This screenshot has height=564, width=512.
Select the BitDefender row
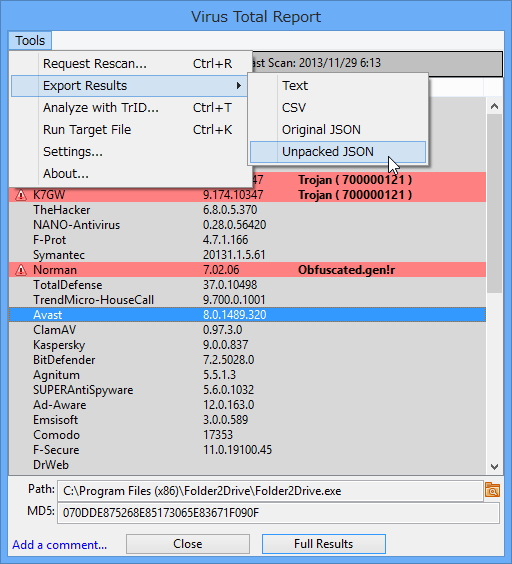point(247,360)
